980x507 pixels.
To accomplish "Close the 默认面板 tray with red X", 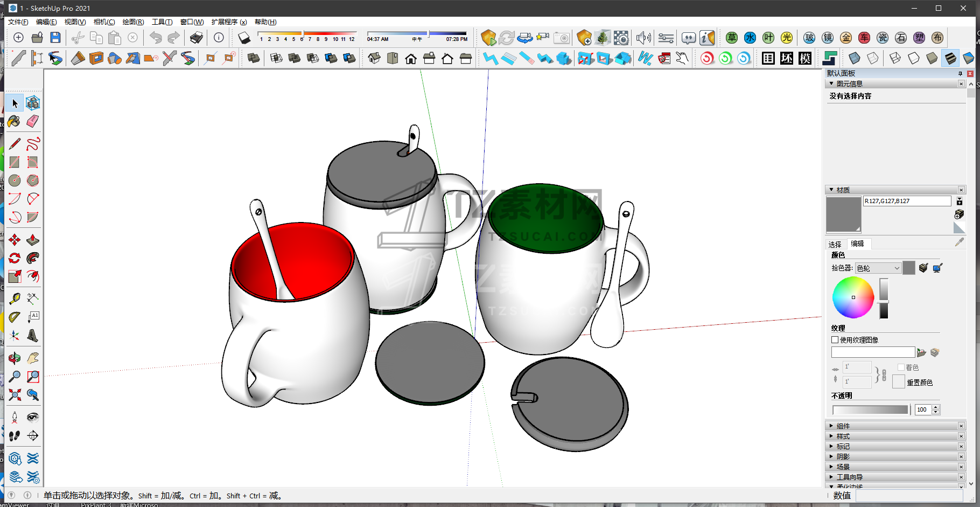I will point(970,73).
